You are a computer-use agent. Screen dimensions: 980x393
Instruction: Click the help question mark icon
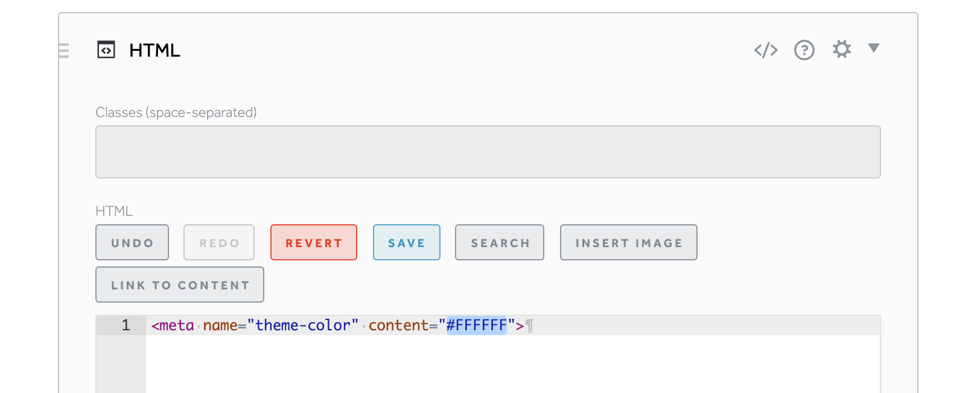click(804, 50)
